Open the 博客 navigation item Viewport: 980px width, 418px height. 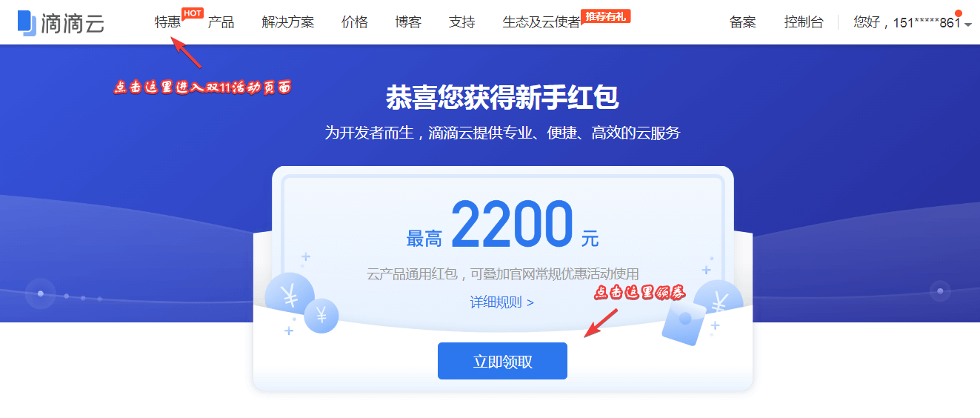[408, 22]
